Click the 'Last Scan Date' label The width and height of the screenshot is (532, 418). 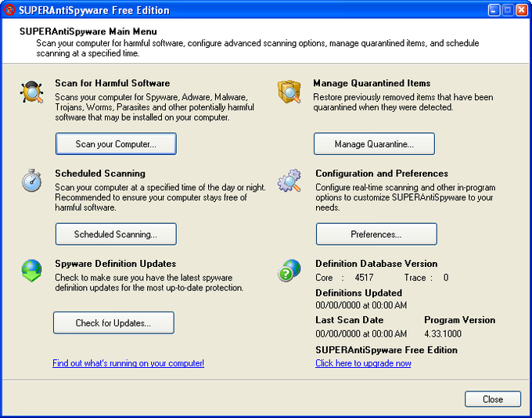point(350,320)
